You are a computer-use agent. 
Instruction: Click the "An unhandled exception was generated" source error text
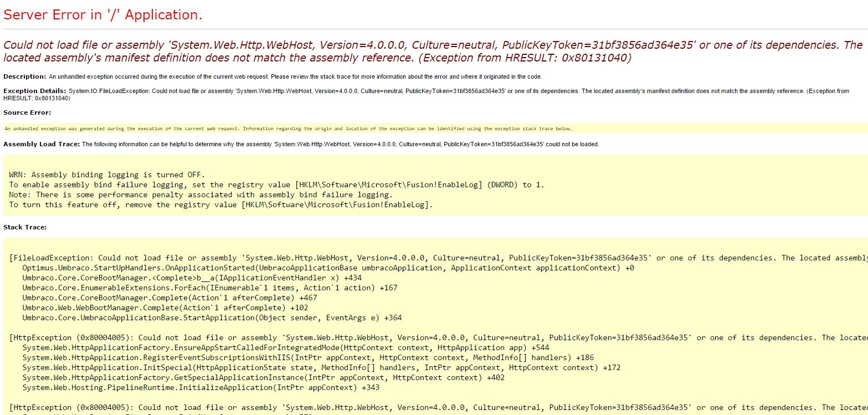pos(288,129)
